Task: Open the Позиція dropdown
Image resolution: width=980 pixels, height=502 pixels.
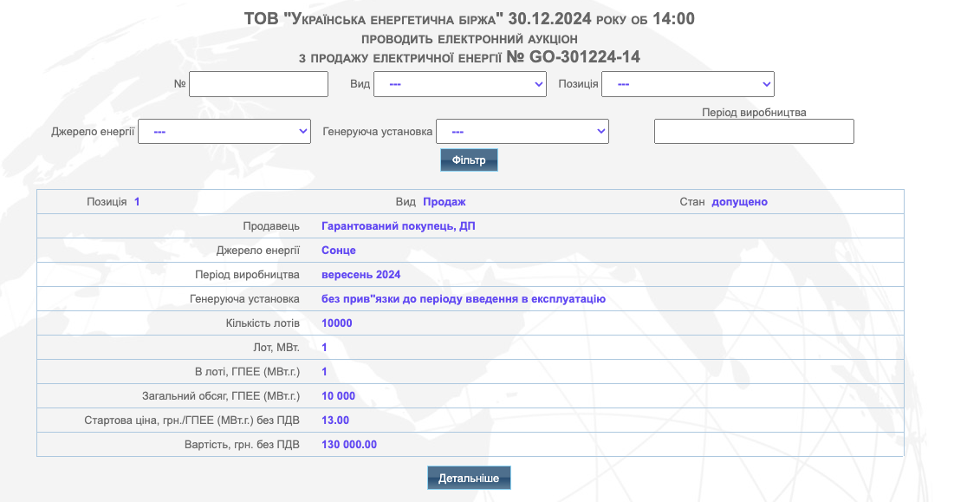Action: pos(687,84)
